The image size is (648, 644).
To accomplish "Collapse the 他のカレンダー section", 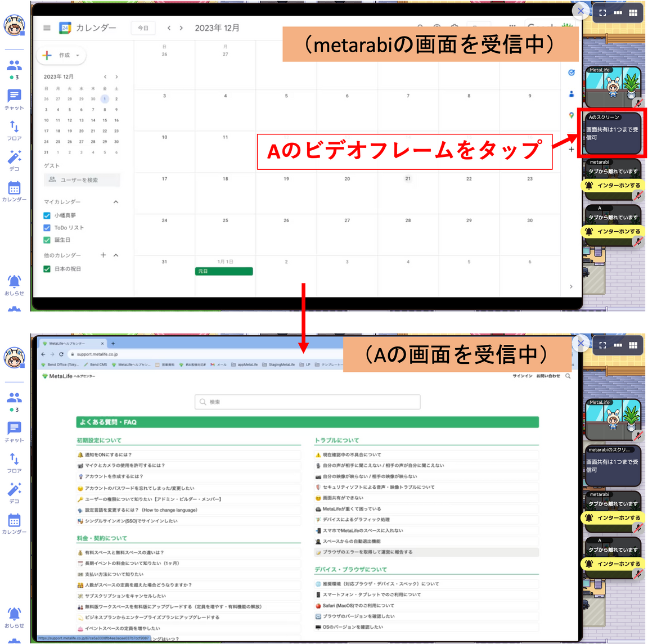I will pyautogui.click(x=116, y=255).
